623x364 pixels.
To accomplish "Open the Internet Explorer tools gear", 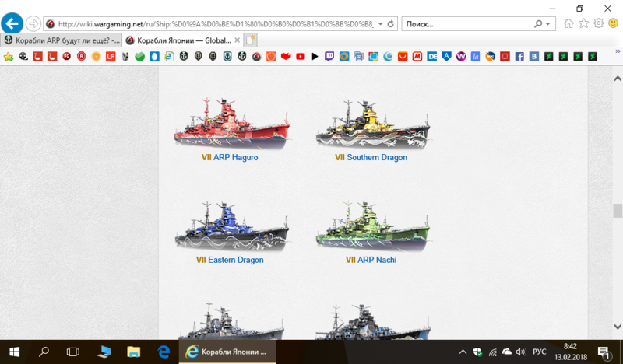I will [x=598, y=24].
